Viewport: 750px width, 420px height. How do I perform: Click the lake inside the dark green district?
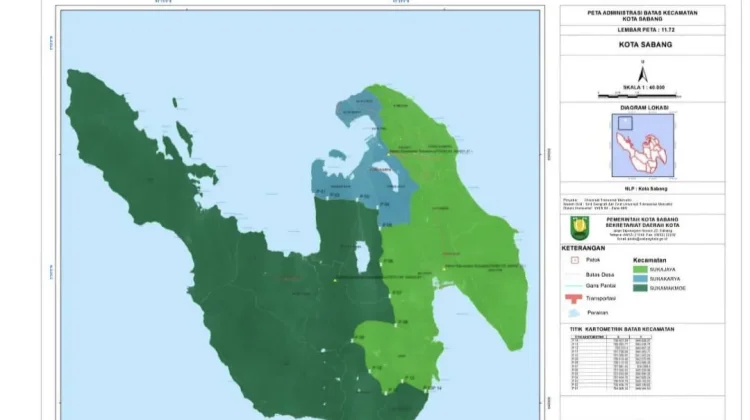tap(362, 255)
